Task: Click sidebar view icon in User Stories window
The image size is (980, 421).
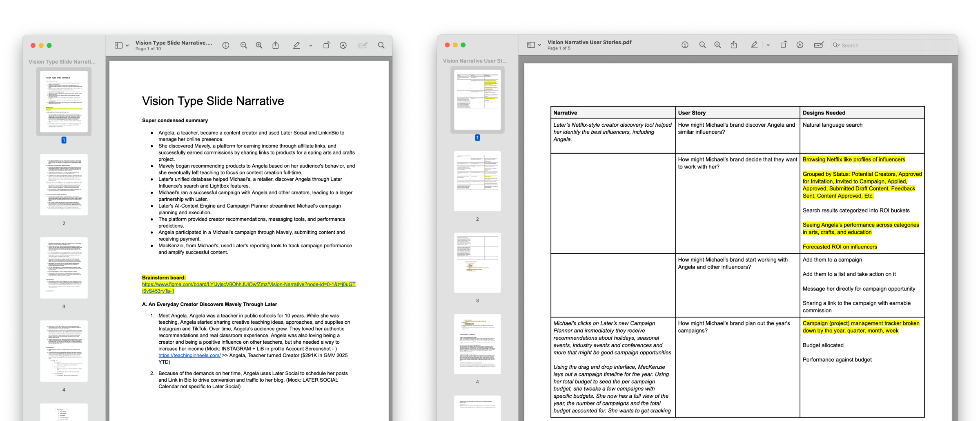Action: pos(531,45)
